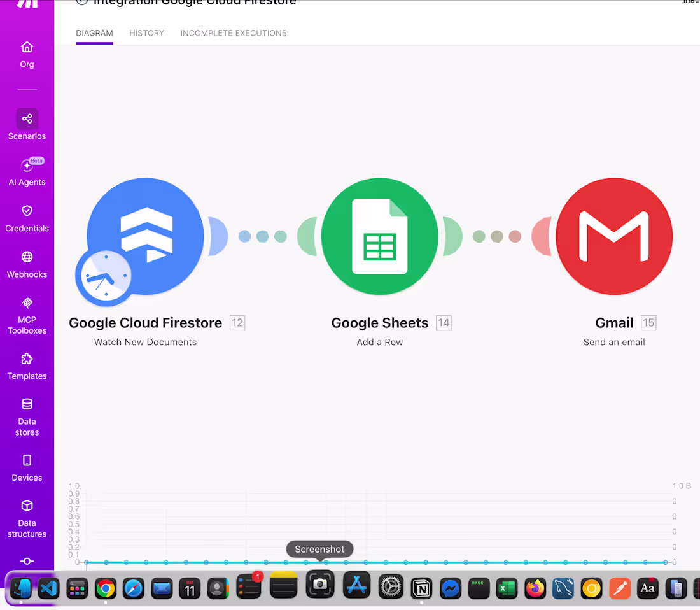Open Finder from the dock
The height and width of the screenshot is (610, 700).
[x=20, y=588]
